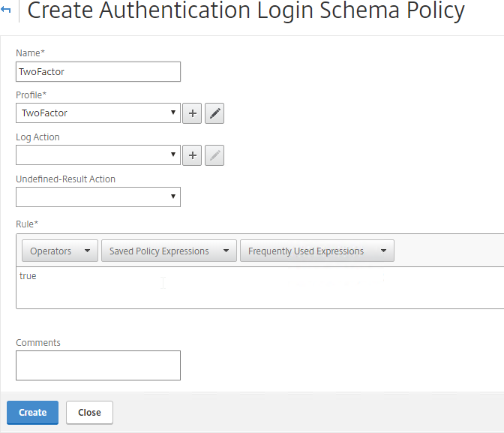The image size is (504, 433).
Task: Click the greyed pencil icon next to Log Action
Action: click(214, 155)
